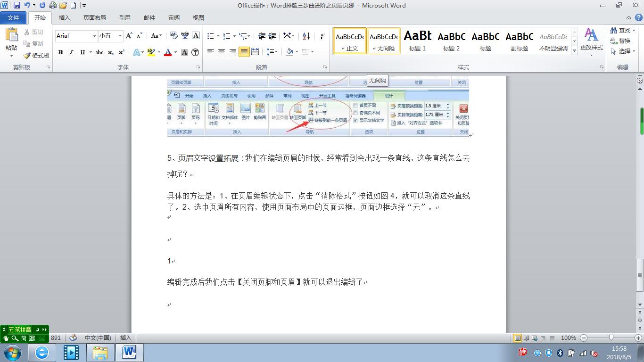
Task: Save document from Quick Access Toolbar
Action: coord(17,5)
